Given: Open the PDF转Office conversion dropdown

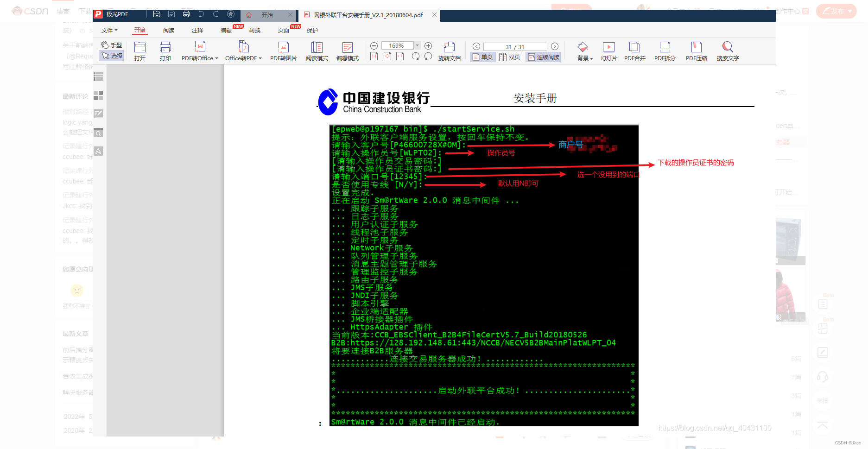Looking at the screenshot, I should point(200,51).
